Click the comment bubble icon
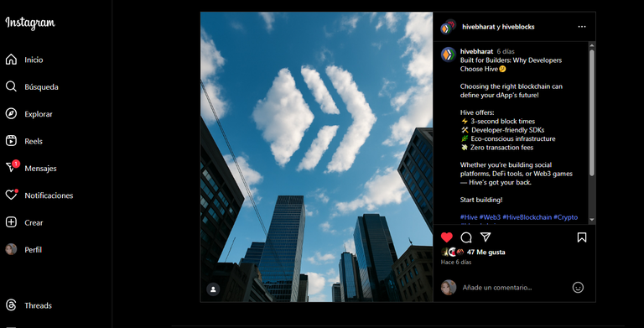The height and width of the screenshot is (328, 644). [x=466, y=237]
